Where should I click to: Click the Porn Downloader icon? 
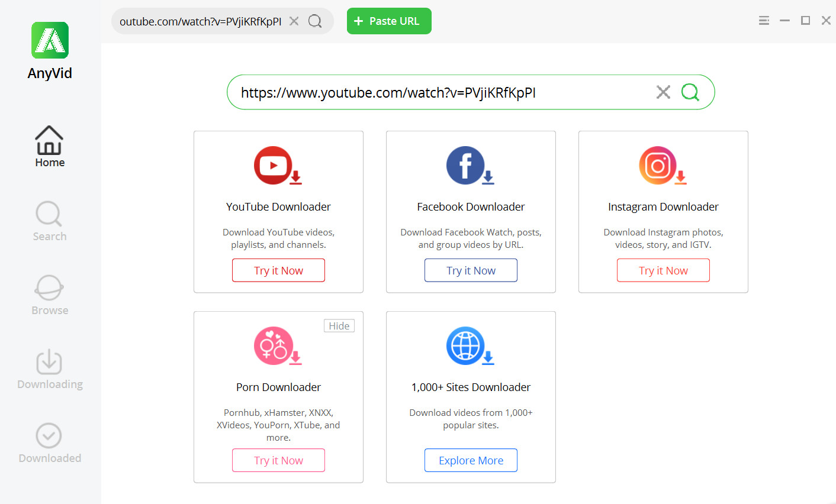(278, 346)
